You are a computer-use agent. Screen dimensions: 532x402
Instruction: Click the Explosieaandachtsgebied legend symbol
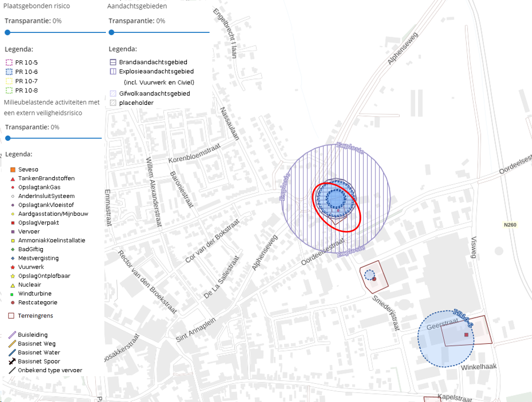click(113, 71)
